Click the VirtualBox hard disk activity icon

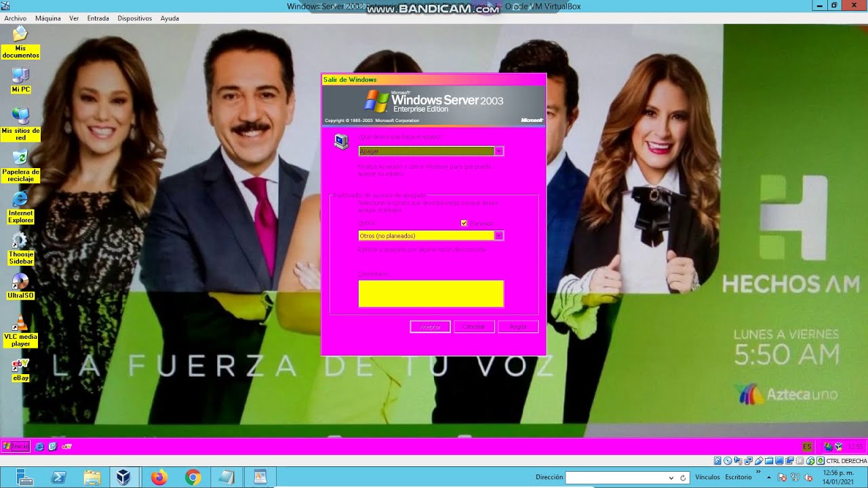click(717, 461)
